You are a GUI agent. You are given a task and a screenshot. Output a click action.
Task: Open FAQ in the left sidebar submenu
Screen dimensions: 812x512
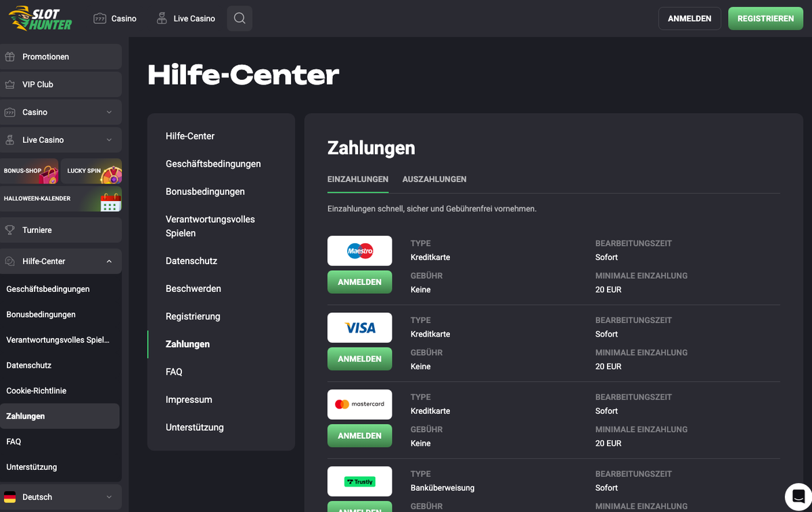[x=14, y=442]
